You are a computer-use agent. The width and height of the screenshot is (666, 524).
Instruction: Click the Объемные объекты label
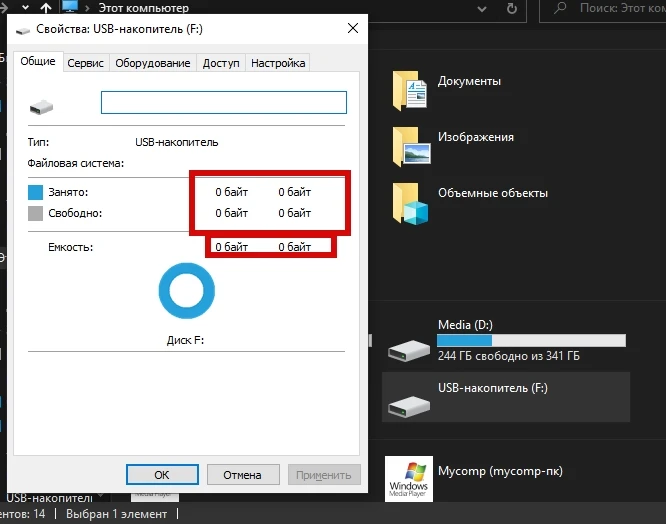tap(493, 193)
